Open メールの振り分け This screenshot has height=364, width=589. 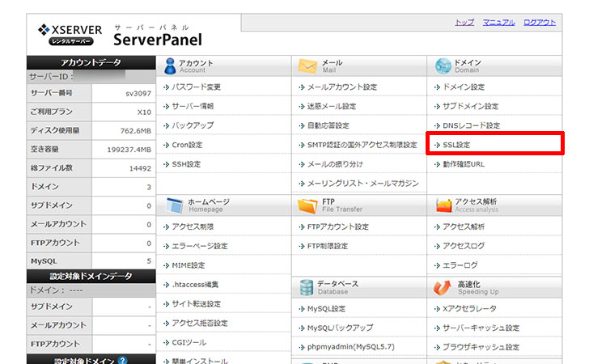click(335, 164)
